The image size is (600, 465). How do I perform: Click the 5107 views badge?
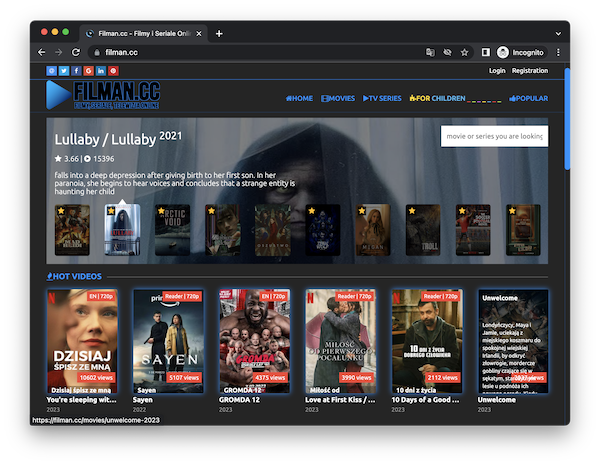[x=184, y=378]
